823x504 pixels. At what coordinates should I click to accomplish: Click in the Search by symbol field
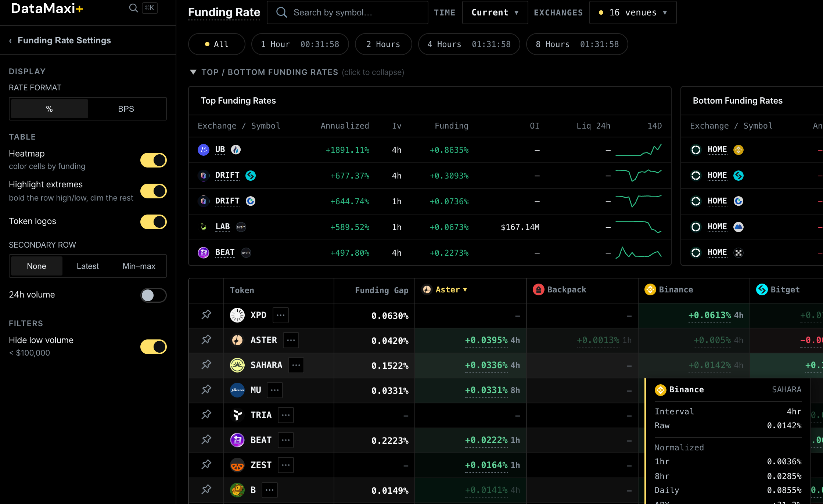(348, 12)
